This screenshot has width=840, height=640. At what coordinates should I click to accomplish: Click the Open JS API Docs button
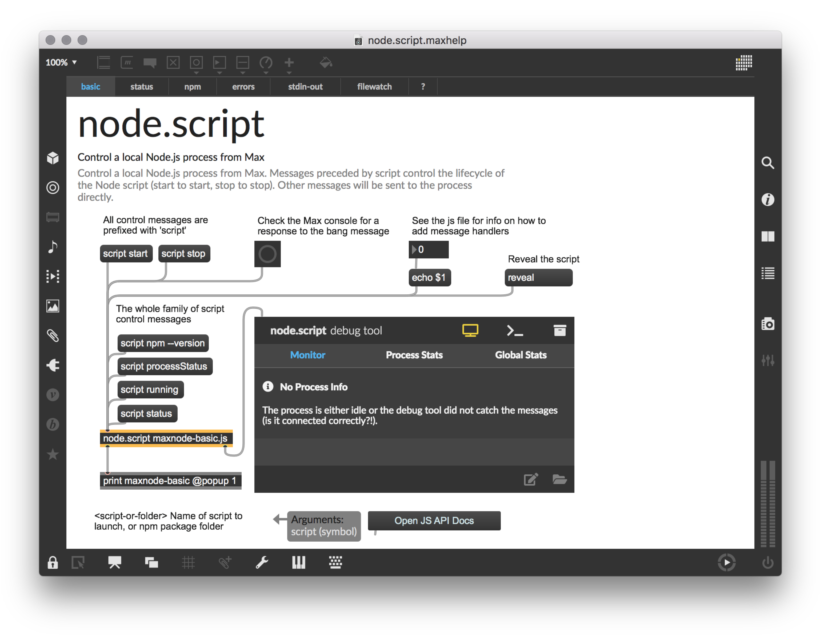[434, 520]
